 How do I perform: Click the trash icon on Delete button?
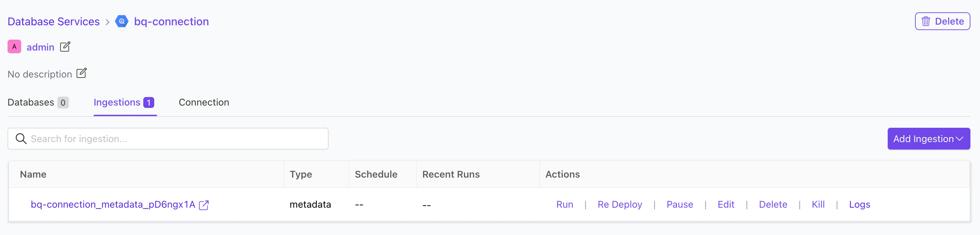click(926, 21)
